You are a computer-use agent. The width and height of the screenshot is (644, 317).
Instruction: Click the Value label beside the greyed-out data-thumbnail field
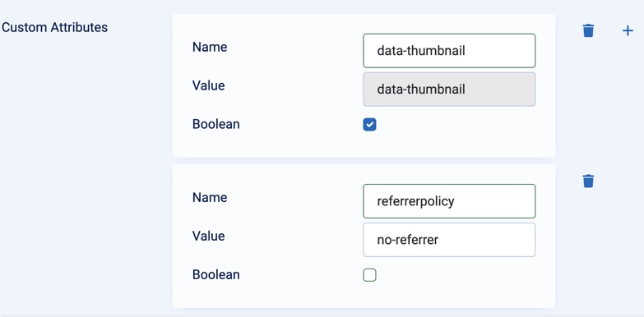pyautogui.click(x=208, y=85)
